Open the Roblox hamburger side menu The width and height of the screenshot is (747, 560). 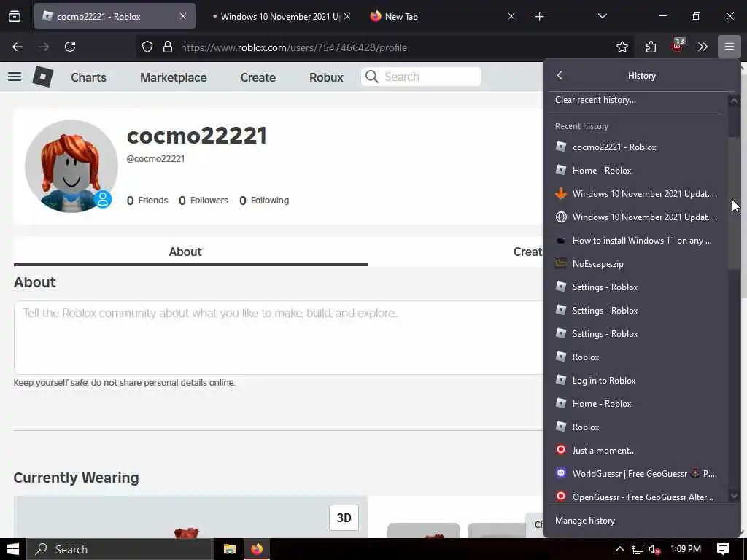point(15,77)
